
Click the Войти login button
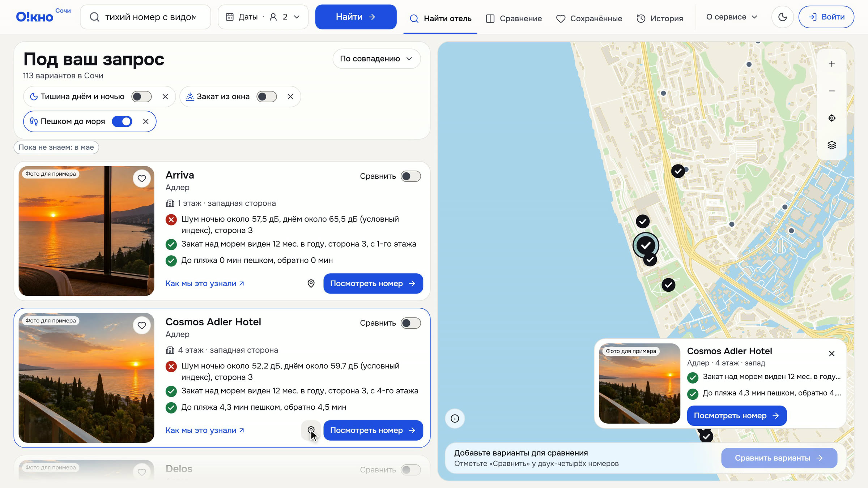(826, 17)
